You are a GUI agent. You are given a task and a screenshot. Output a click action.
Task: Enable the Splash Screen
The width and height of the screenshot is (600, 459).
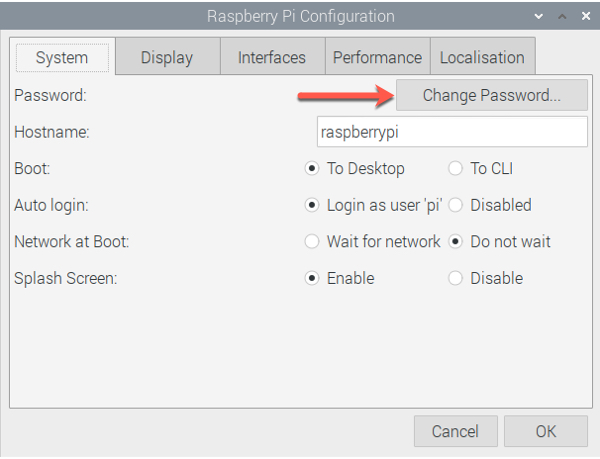point(311,278)
